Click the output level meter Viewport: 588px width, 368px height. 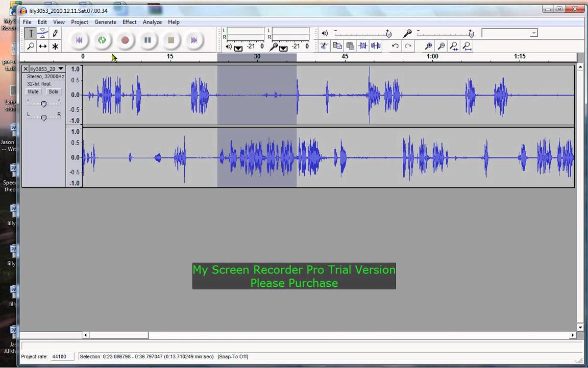tap(245, 34)
